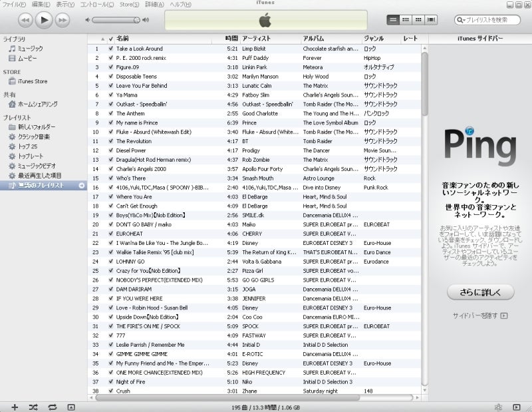
Task: Uncheck Take a Look Around track
Action: point(110,49)
